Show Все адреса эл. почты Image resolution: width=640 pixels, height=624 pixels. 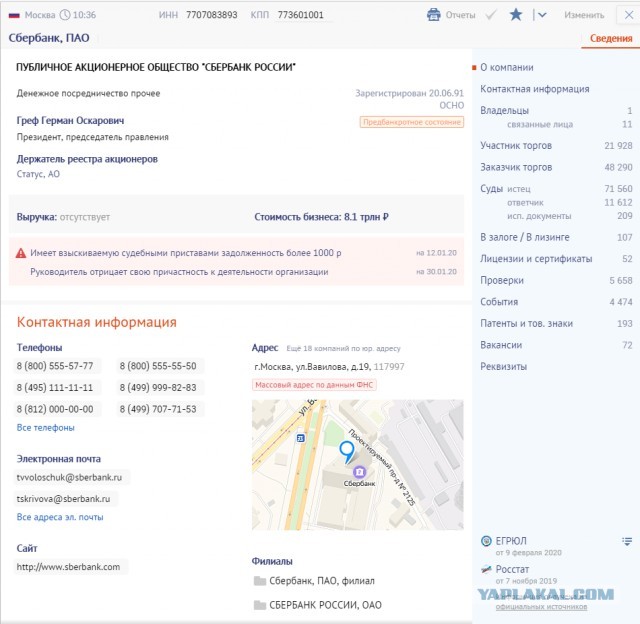[x=60, y=517]
